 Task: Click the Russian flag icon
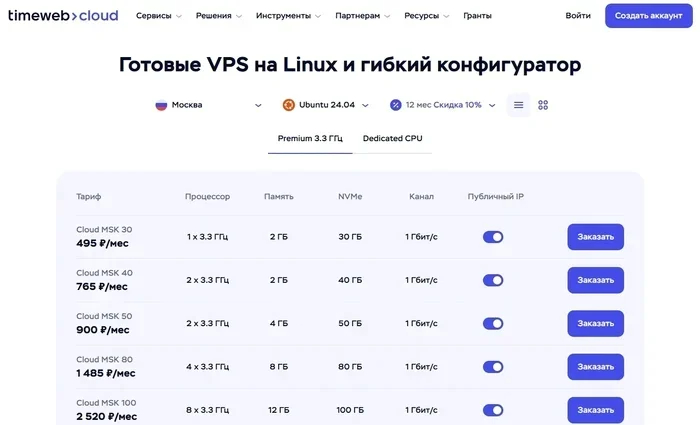coord(160,105)
